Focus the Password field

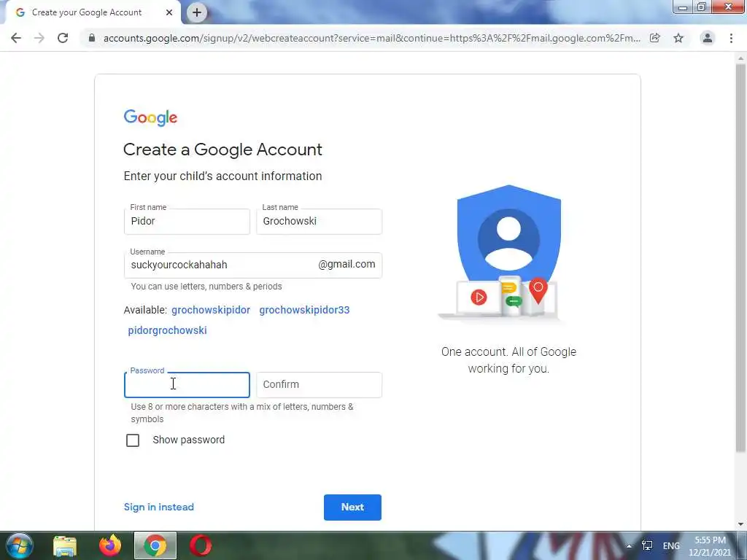click(x=187, y=385)
